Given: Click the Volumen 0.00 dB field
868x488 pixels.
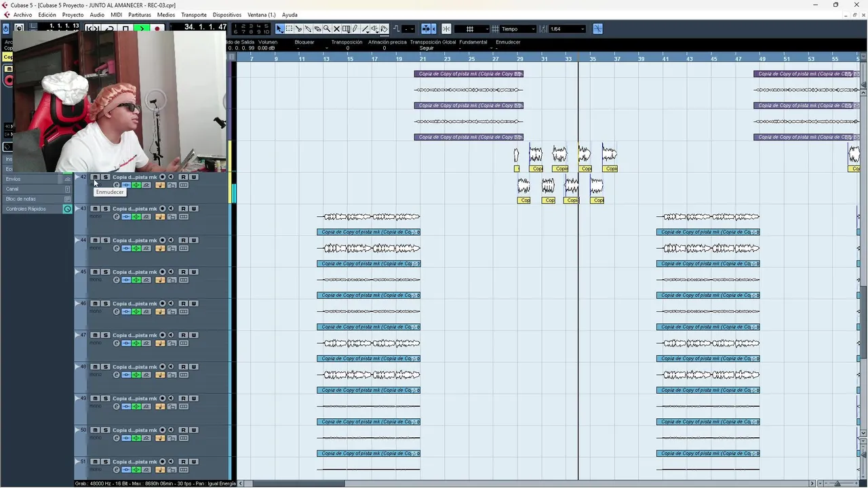Looking at the screenshot, I should click(267, 48).
